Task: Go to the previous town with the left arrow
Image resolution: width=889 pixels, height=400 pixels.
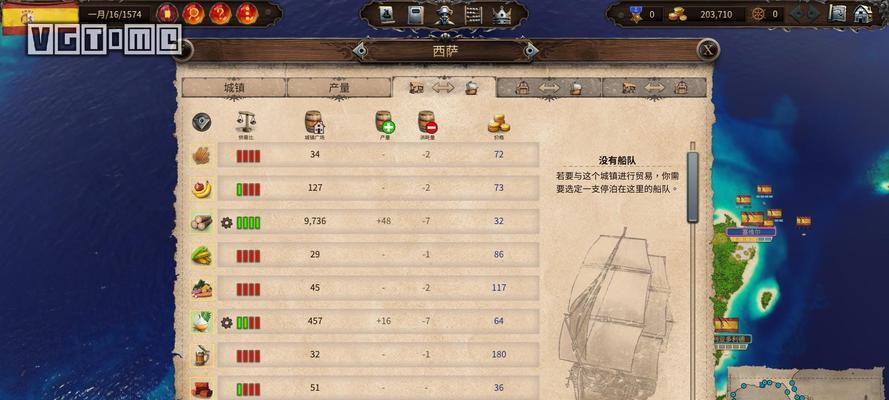Action: pyautogui.click(x=361, y=51)
